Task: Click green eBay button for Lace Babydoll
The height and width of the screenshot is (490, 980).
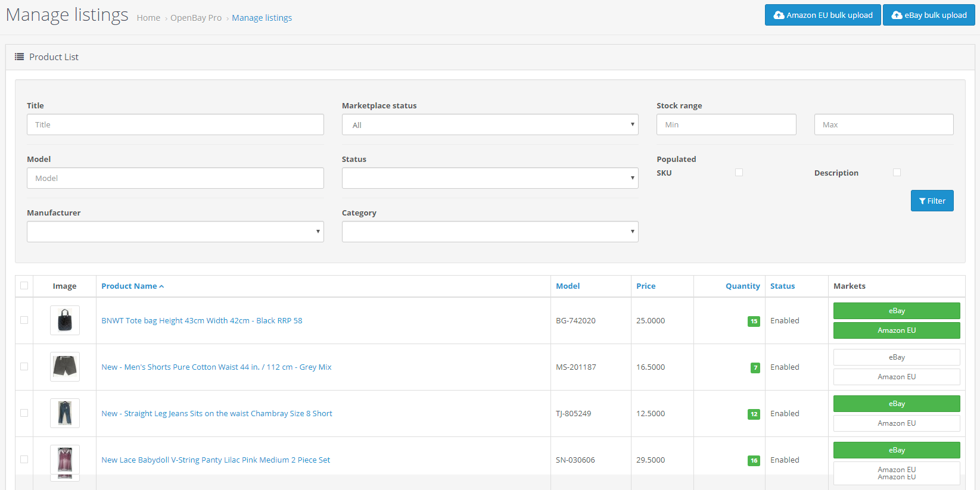Action: 897,450
